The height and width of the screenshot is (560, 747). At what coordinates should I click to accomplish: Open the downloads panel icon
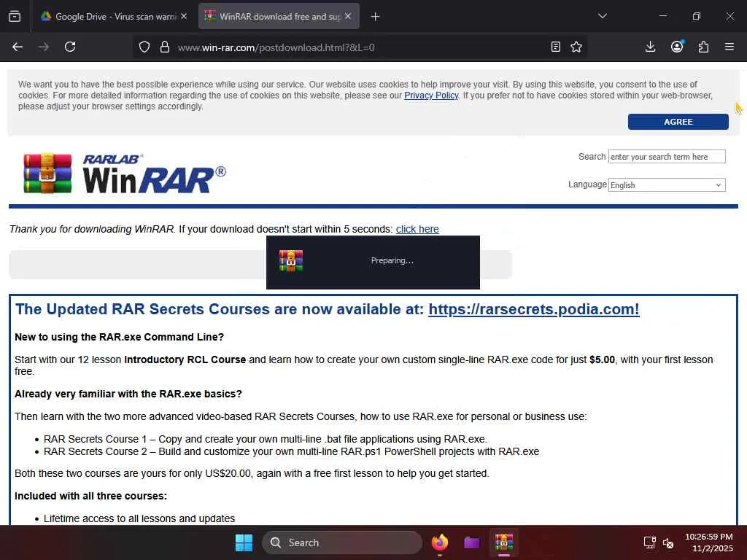coord(650,47)
